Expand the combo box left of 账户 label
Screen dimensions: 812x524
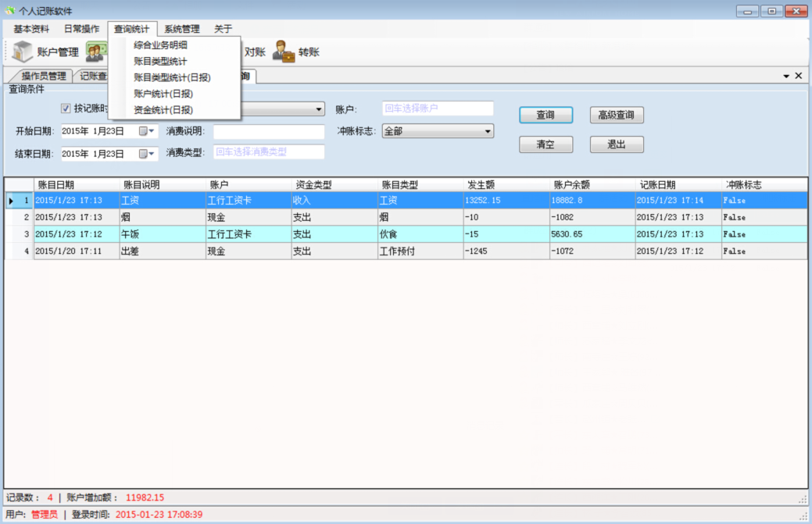[x=319, y=109]
